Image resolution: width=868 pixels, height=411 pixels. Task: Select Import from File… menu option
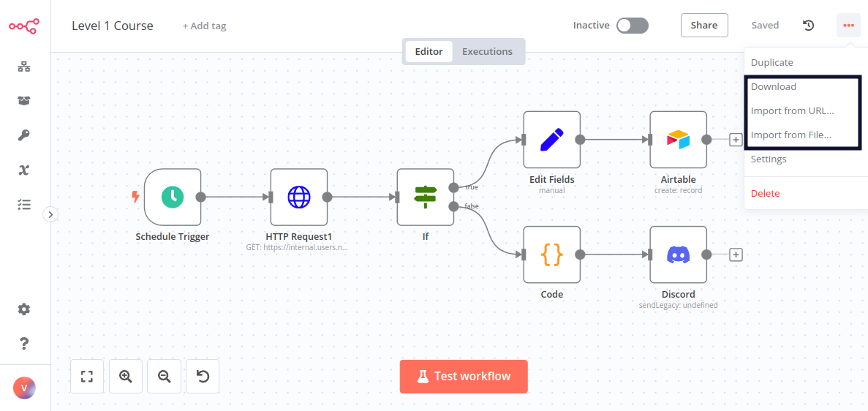(790, 135)
